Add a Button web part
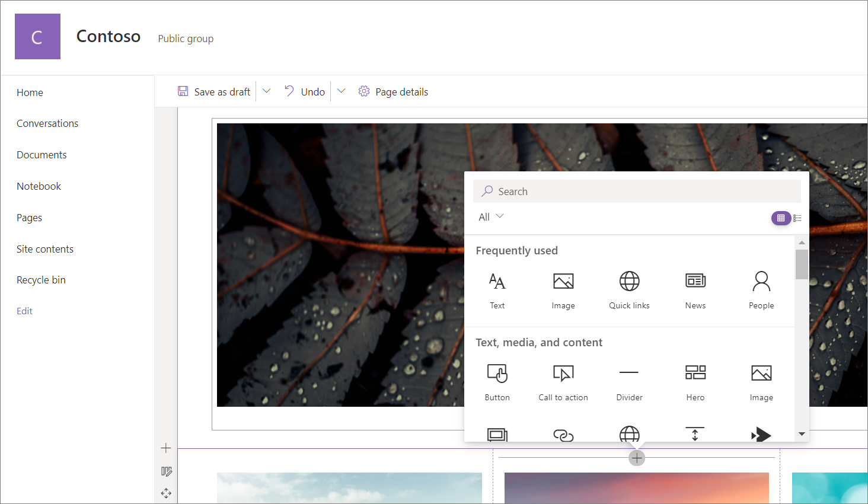This screenshot has height=504, width=868. 497,381
